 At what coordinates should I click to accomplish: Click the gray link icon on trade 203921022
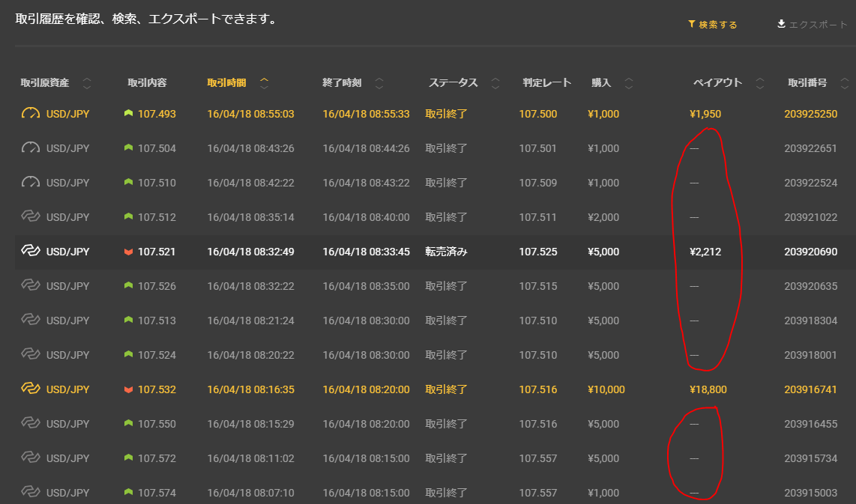30,217
